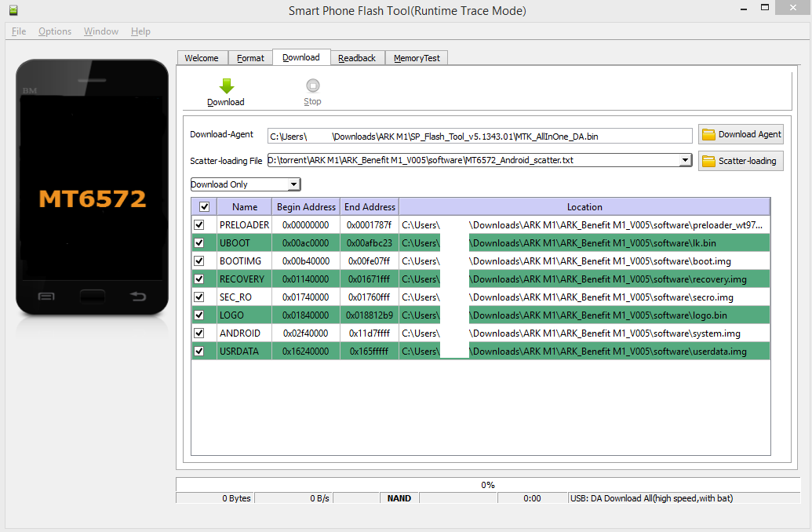Screen dimensions: 812x532
Task: Click the 0% progress bar
Action: [x=487, y=485]
